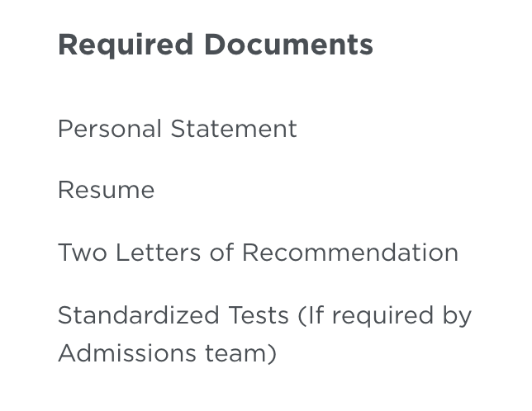
Task: Click the word "Standardized"
Action: point(139,315)
